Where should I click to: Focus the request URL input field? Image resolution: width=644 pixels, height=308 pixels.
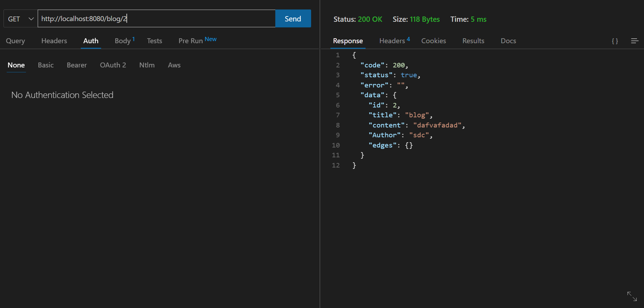click(x=157, y=19)
